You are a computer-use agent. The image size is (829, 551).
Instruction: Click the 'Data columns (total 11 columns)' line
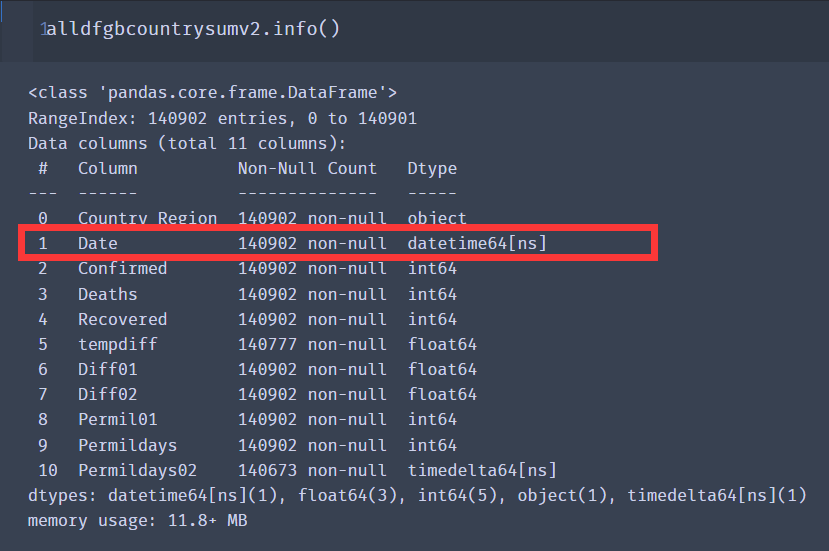coord(187,143)
